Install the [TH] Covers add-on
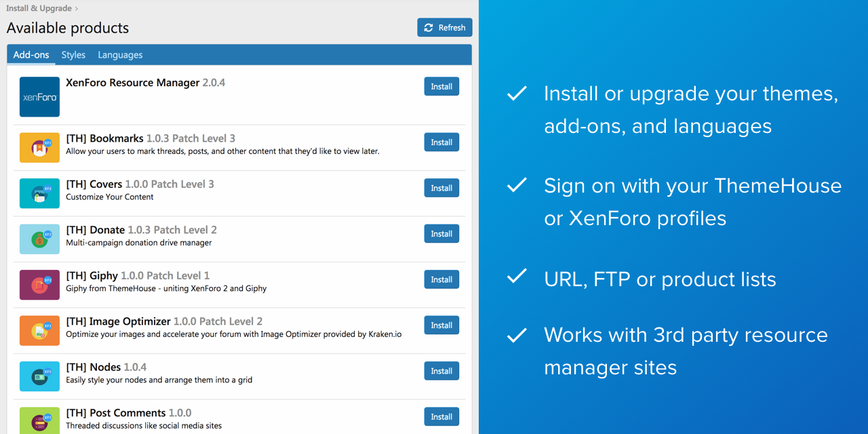Image resolution: width=868 pixels, height=434 pixels. [x=441, y=188]
